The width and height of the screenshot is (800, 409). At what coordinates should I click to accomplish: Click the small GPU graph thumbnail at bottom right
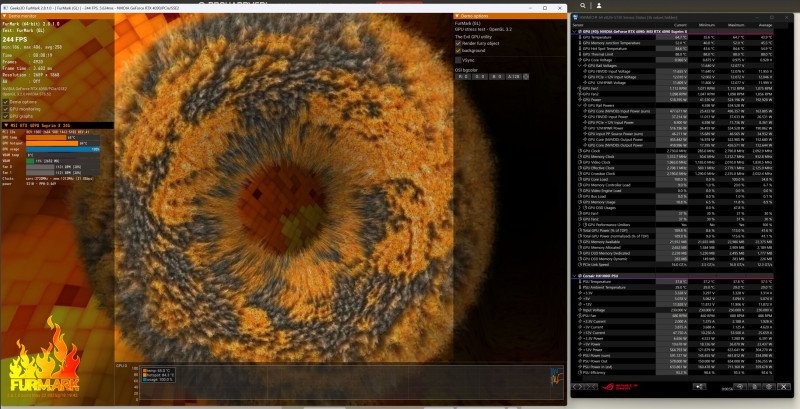pos(557,376)
